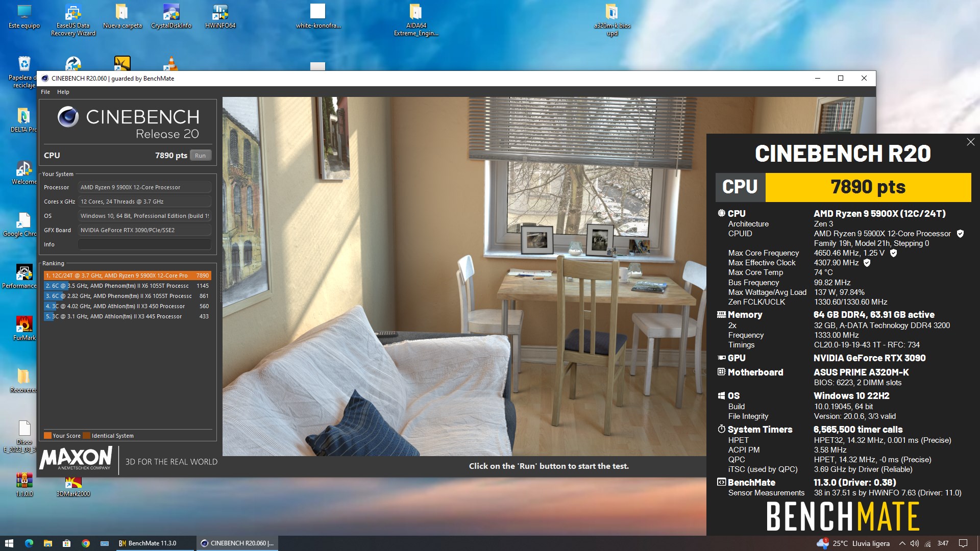Select GFX Board field value
Viewport: 980px width, 551px height.
click(144, 230)
